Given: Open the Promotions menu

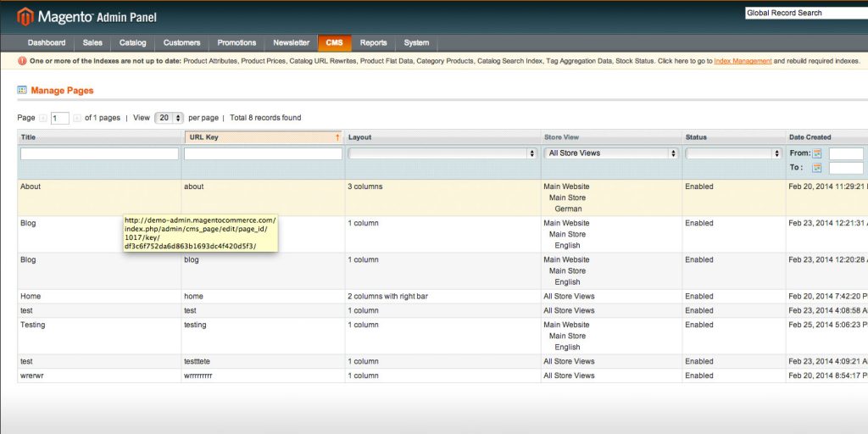Looking at the screenshot, I should [236, 42].
